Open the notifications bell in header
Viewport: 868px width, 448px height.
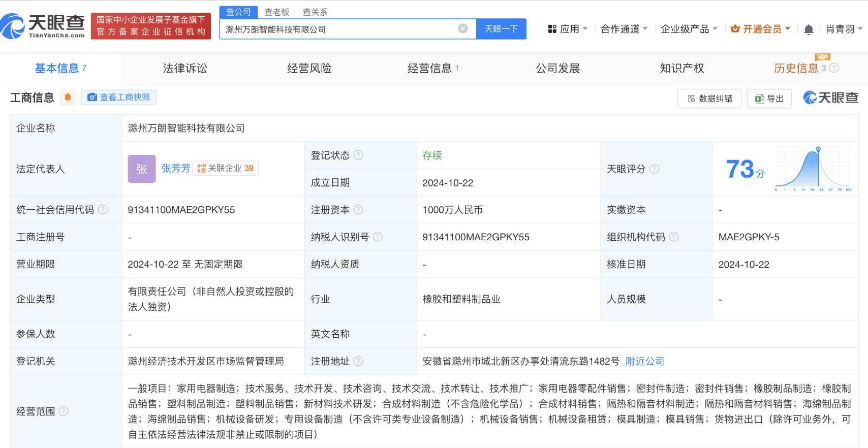pos(809,29)
